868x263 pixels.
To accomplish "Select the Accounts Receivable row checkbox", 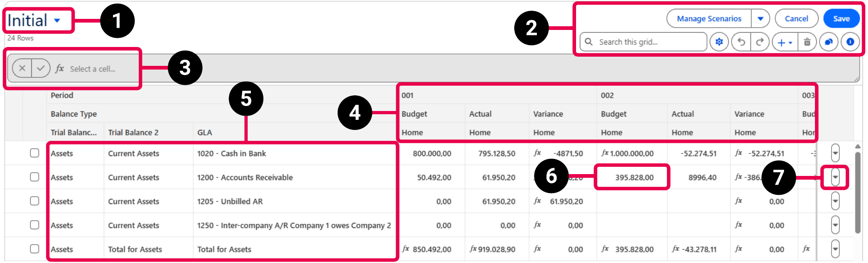I will click(35, 177).
